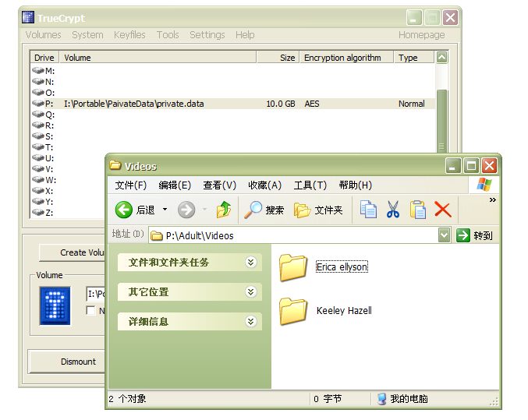Open TrueCrypt Homepage link
The width and height of the screenshot is (528, 420).
[422, 34]
